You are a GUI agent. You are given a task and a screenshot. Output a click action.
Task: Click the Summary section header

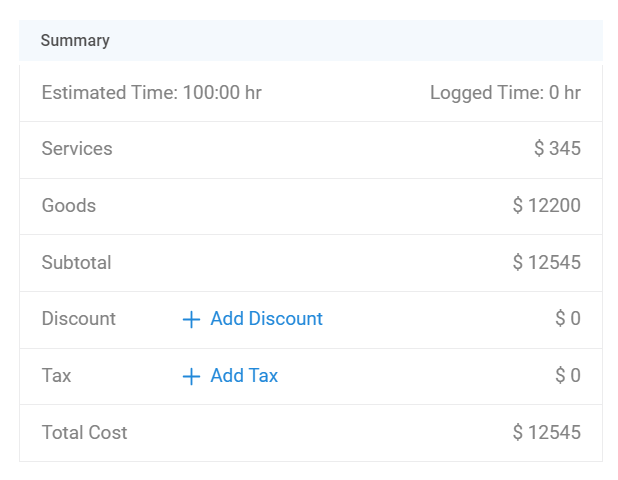click(75, 41)
